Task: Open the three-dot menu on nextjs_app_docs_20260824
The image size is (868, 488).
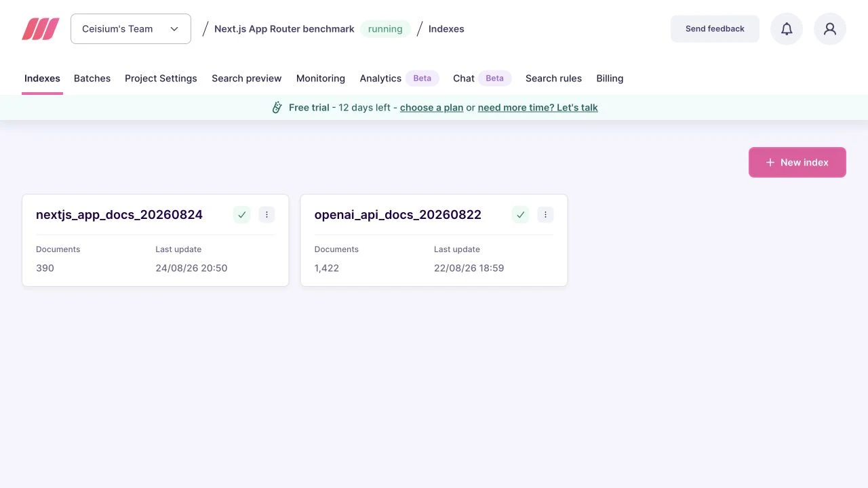Action: 267,215
